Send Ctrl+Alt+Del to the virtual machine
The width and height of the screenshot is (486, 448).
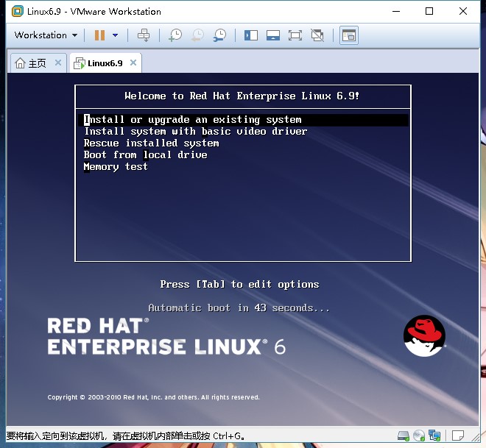coord(144,35)
